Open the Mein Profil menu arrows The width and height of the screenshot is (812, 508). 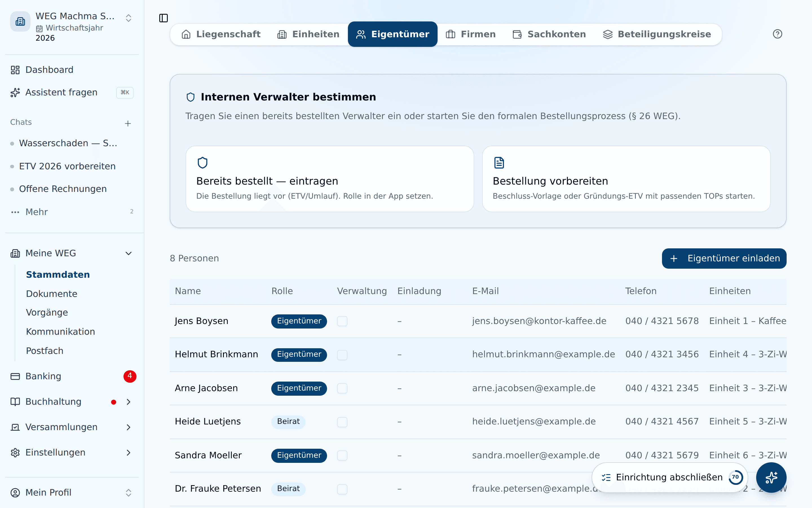click(x=128, y=492)
